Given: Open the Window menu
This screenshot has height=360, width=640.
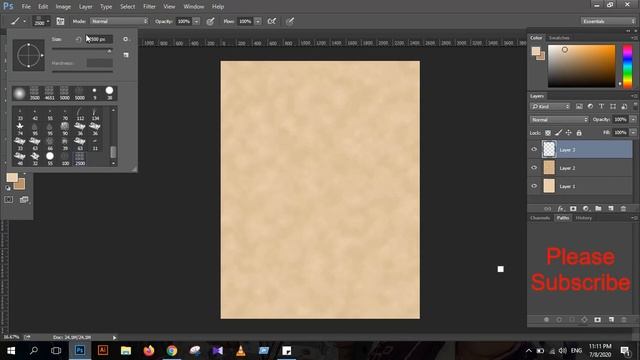Looking at the screenshot, I should (x=193, y=7).
